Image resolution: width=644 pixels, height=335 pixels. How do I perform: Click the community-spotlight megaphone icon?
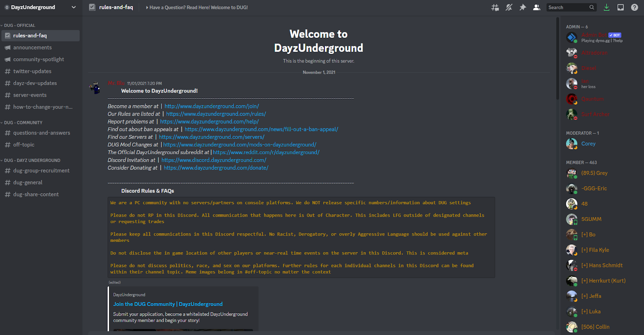(x=7, y=59)
